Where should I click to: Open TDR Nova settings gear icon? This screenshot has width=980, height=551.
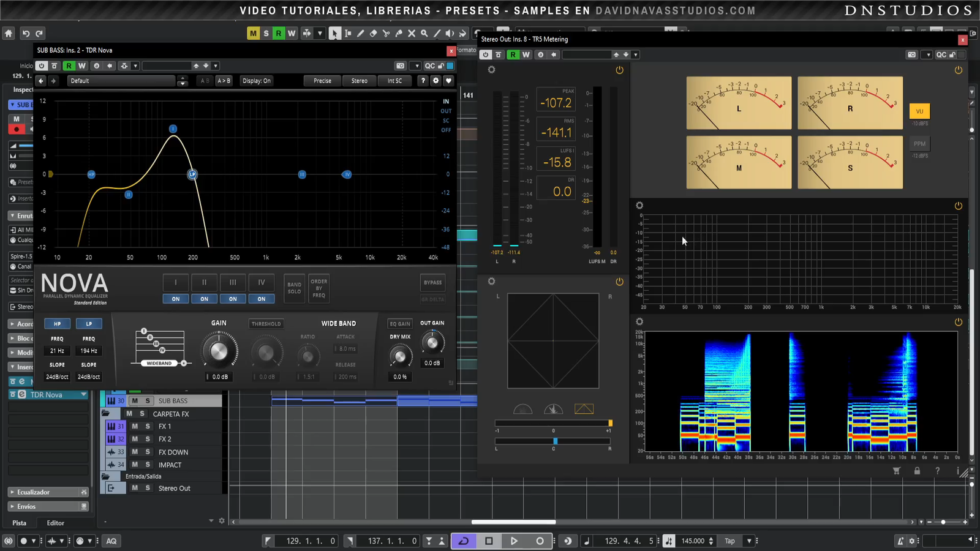(x=435, y=81)
